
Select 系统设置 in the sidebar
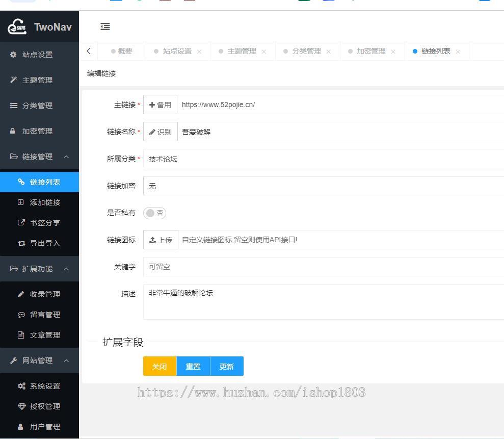click(x=39, y=386)
